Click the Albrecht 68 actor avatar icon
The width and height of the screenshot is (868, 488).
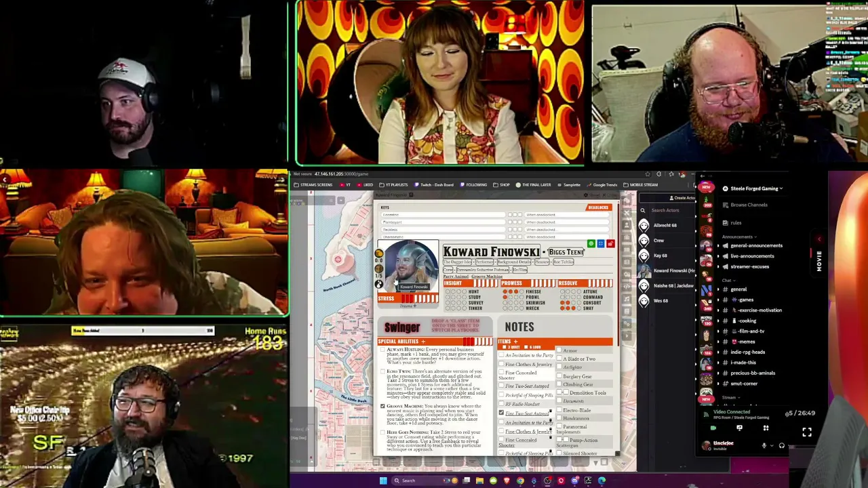[644, 226]
